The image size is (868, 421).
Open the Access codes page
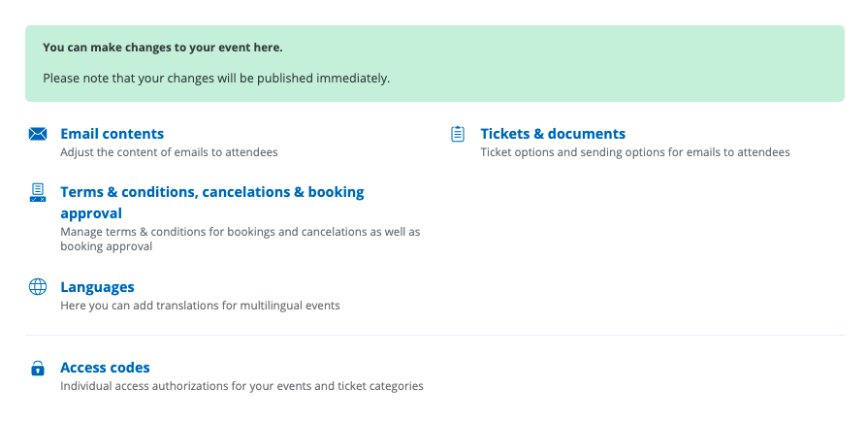click(105, 368)
